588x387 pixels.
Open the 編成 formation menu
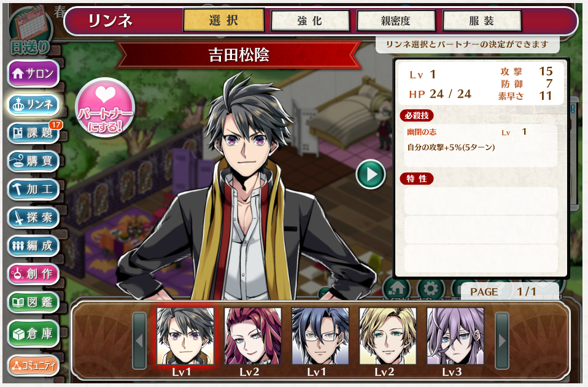[33, 246]
